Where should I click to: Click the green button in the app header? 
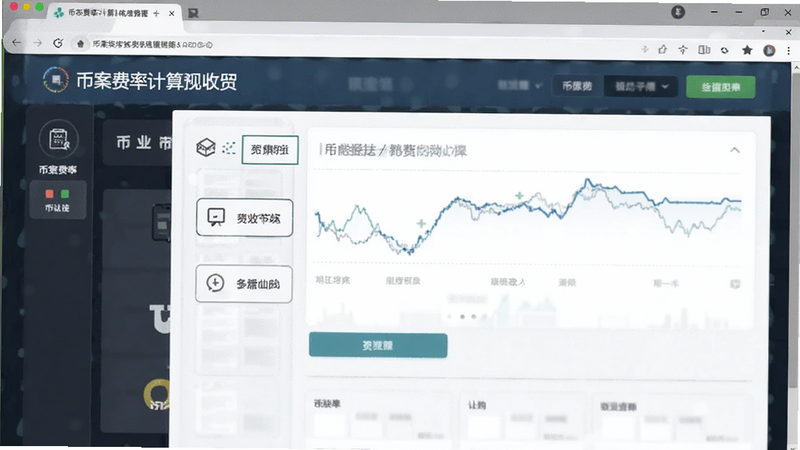coord(720,87)
